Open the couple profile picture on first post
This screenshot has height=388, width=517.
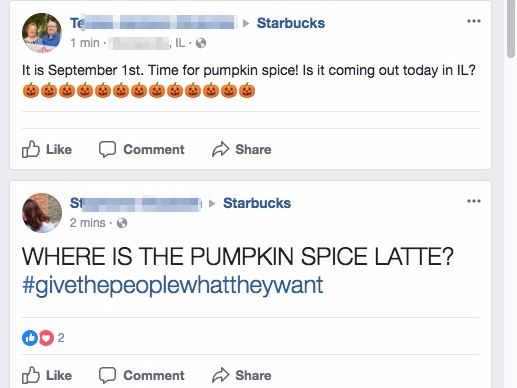click(42, 33)
